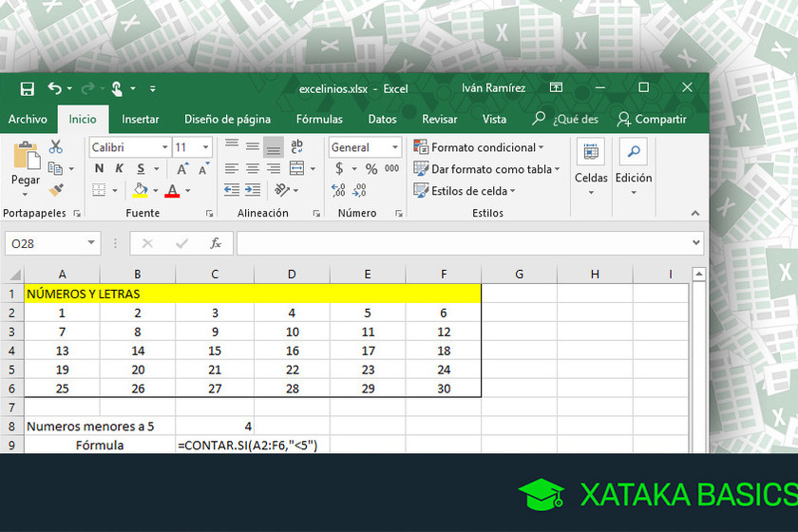Click the Cut scissors icon
The image size is (798, 532).
pyautogui.click(x=55, y=147)
